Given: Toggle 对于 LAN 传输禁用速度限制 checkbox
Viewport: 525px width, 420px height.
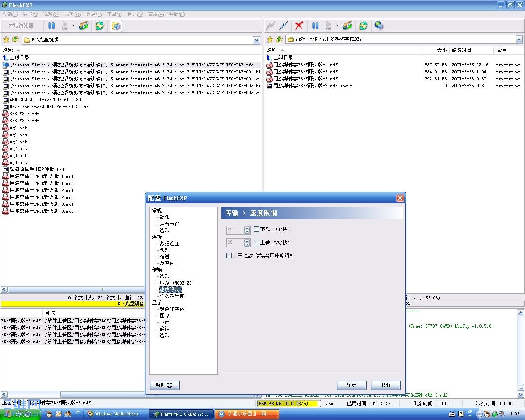Looking at the screenshot, I should tap(229, 256).
